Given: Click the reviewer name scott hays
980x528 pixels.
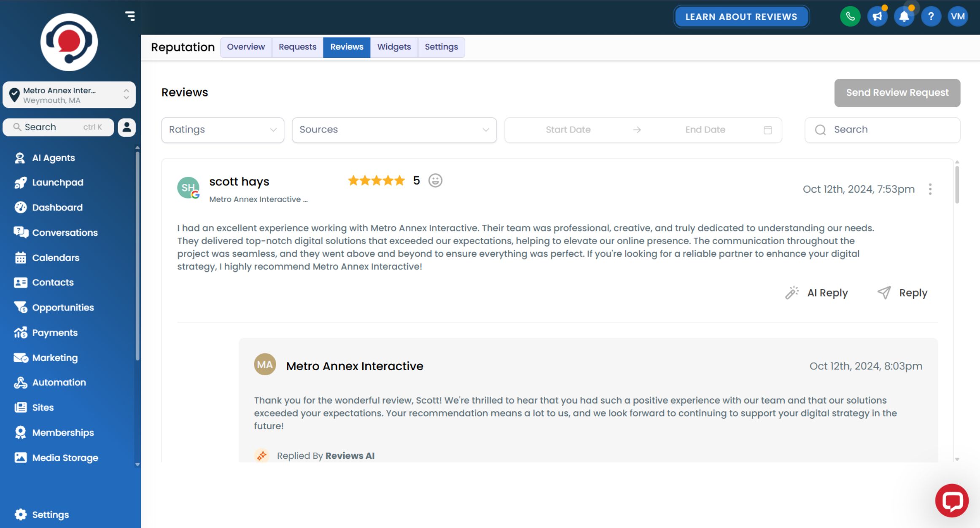Looking at the screenshot, I should [x=239, y=181].
